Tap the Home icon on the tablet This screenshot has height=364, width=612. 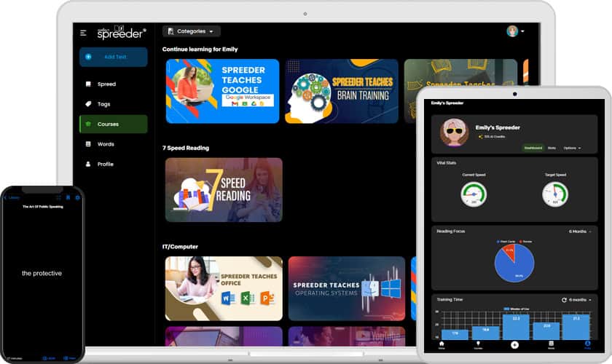tap(442, 345)
